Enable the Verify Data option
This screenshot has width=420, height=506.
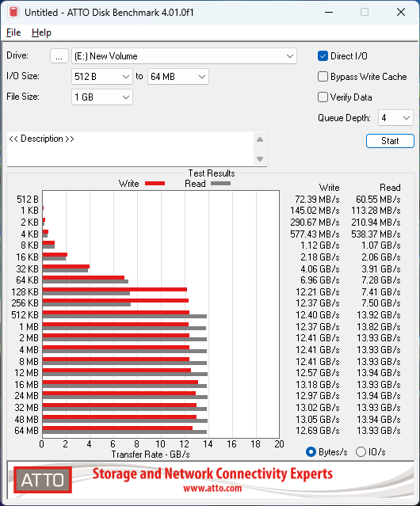click(x=323, y=97)
